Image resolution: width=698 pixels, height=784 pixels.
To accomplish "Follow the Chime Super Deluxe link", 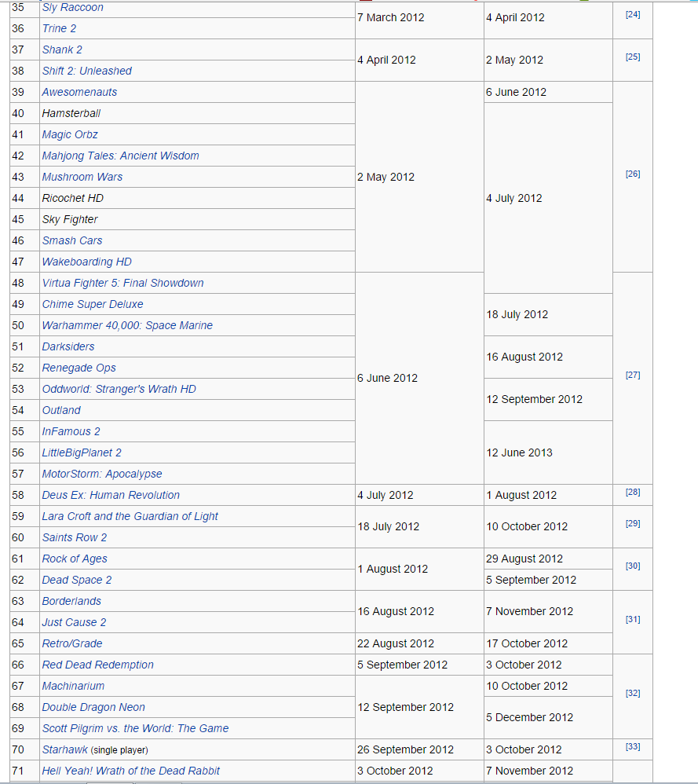I will [93, 304].
